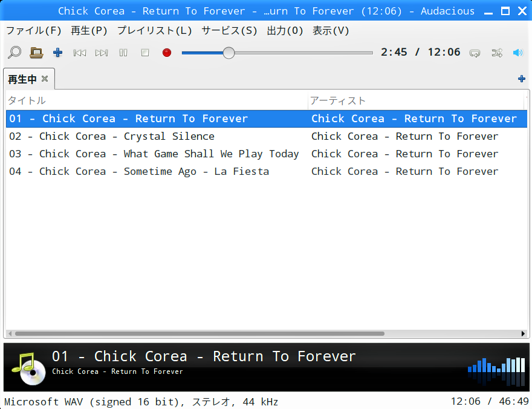Click the elapsed time display 2:45 / 12:06
The height and width of the screenshot is (409, 532).
[420, 52]
